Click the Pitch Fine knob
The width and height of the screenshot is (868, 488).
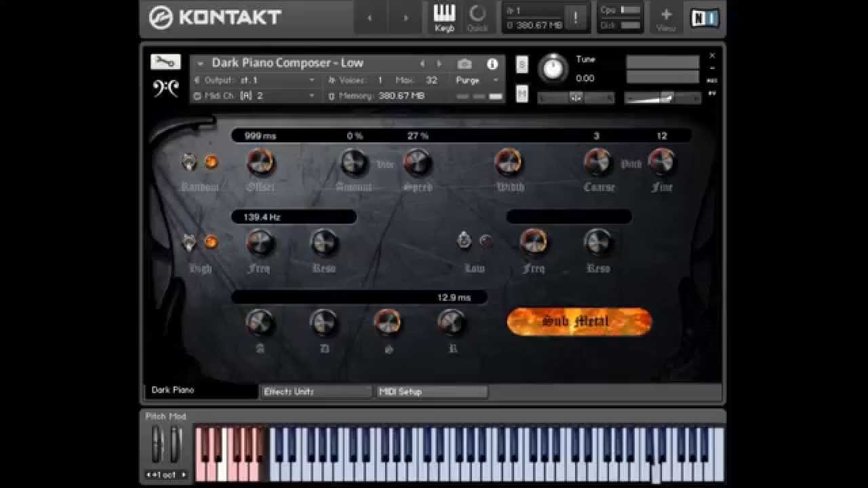(x=661, y=162)
